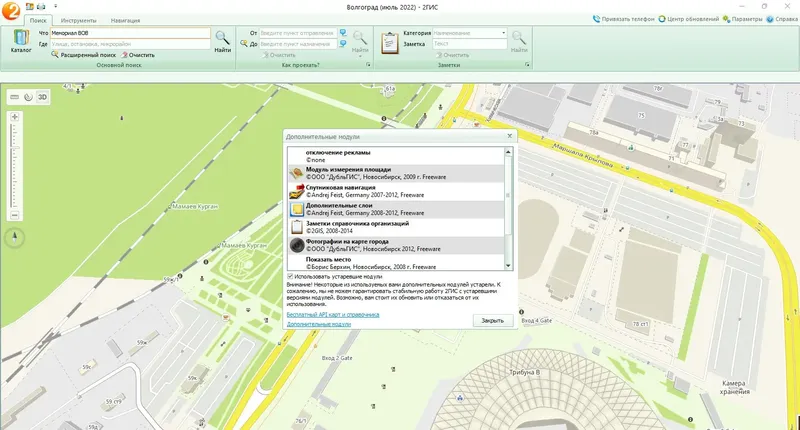
Task: Click the Вход 2 Gate label on map
Action: pos(337,358)
